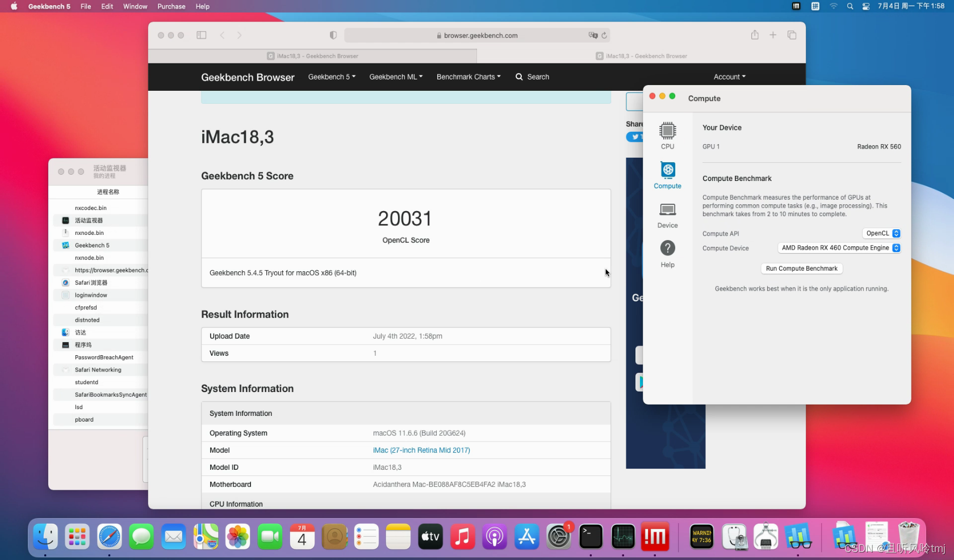Image resolution: width=954 pixels, height=560 pixels.
Task: Click the browser.geekbench.com address bar
Action: (477, 35)
